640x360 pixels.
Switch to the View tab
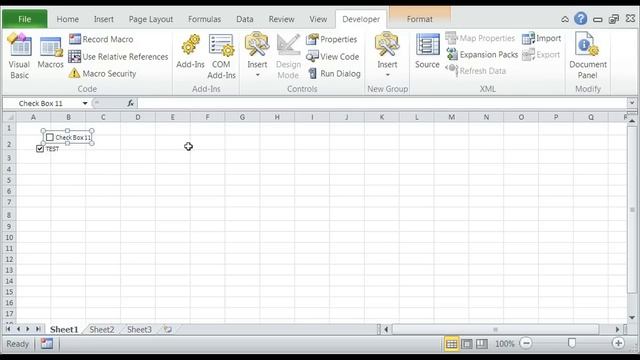(x=318, y=19)
